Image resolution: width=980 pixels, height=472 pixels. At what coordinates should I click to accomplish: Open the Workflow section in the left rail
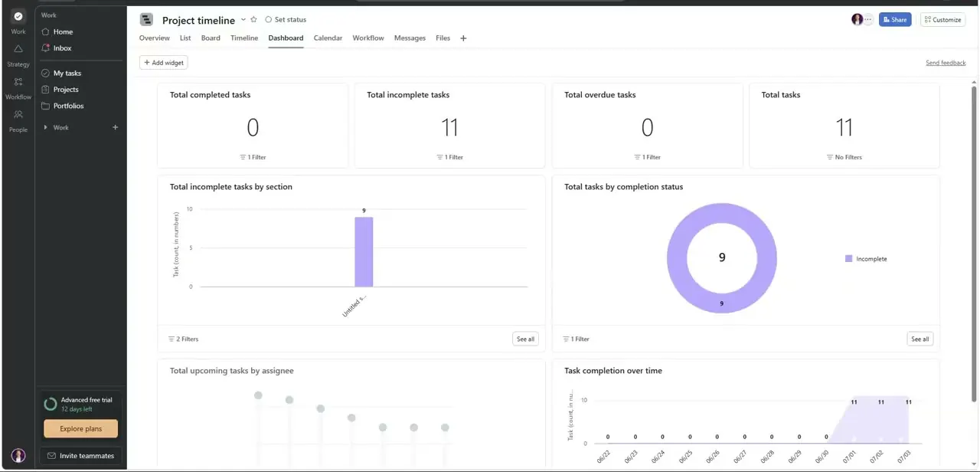coord(18,82)
